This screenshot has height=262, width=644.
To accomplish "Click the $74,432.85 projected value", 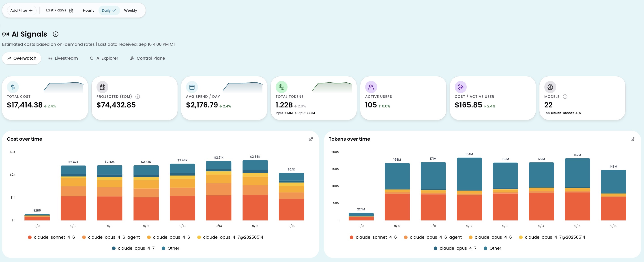I will [x=116, y=105].
